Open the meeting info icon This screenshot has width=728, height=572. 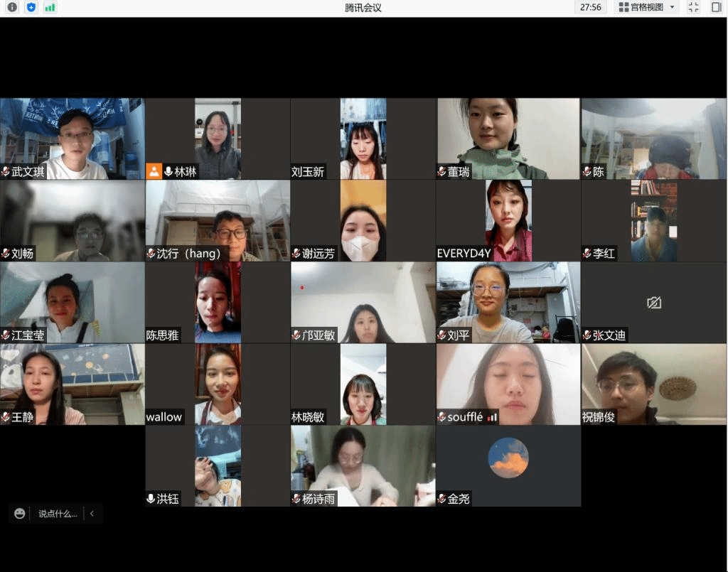pyautogui.click(x=12, y=7)
